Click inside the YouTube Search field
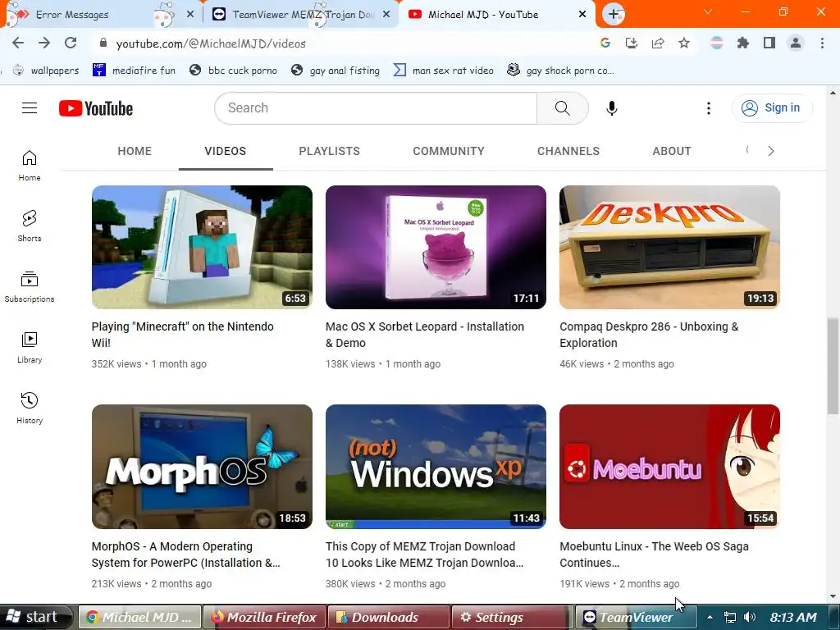This screenshot has height=630, width=840. 376,108
